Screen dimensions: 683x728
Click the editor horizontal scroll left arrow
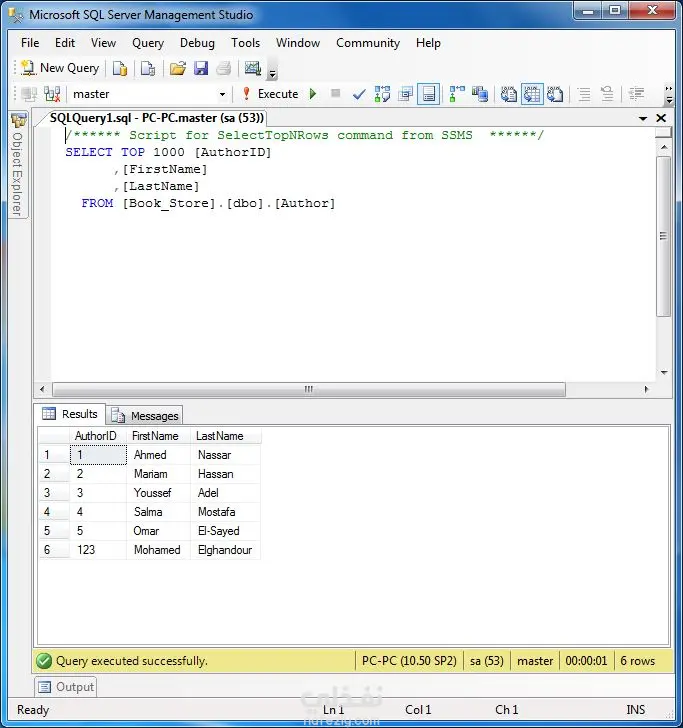point(43,389)
